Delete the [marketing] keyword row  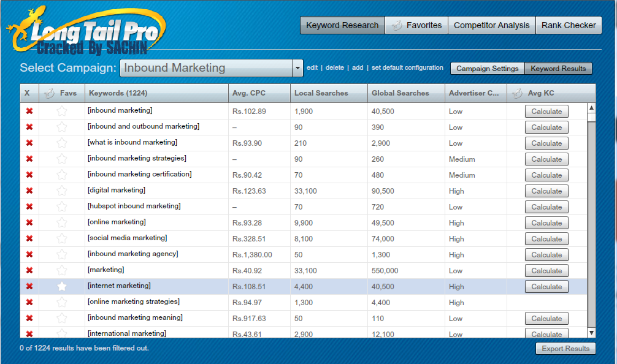[x=29, y=270]
